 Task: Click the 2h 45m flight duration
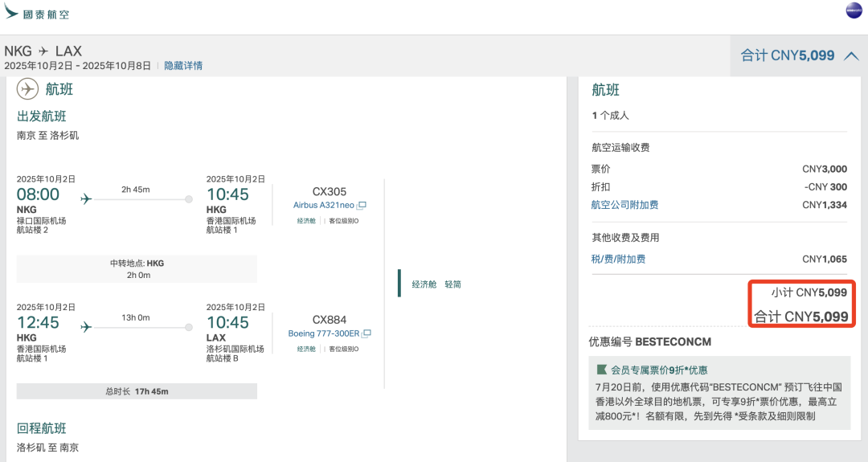tap(136, 190)
